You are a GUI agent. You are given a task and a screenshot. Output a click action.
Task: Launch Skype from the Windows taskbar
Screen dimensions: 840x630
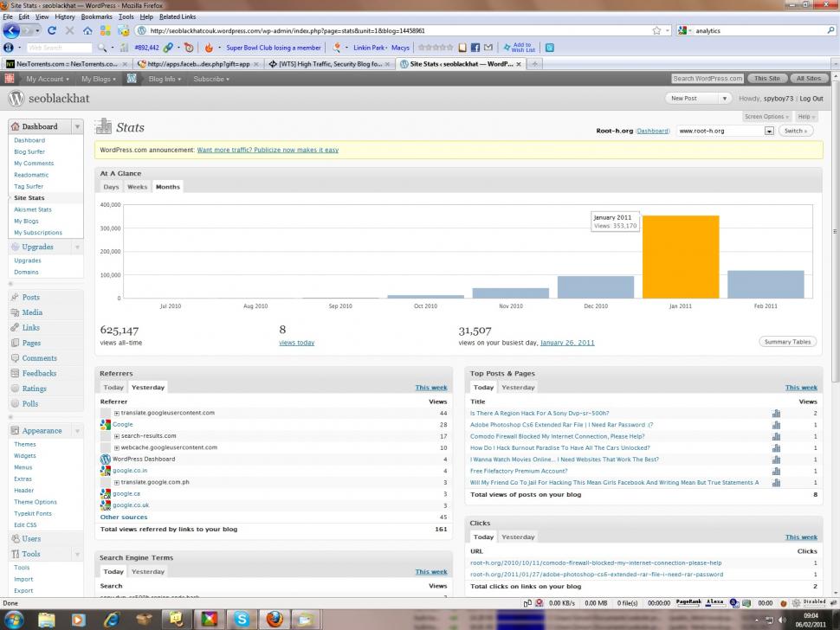(x=242, y=619)
